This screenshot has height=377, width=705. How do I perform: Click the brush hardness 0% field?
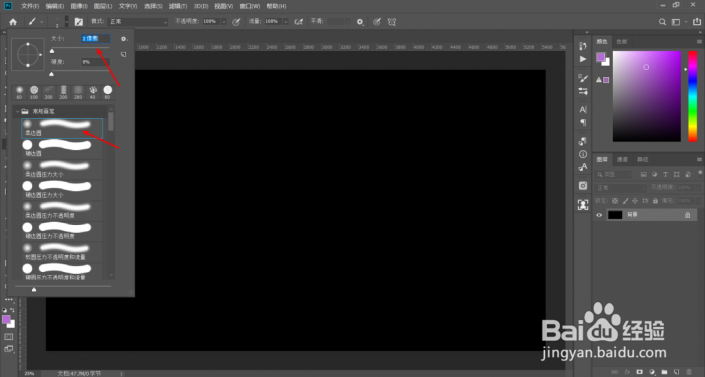tap(95, 62)
